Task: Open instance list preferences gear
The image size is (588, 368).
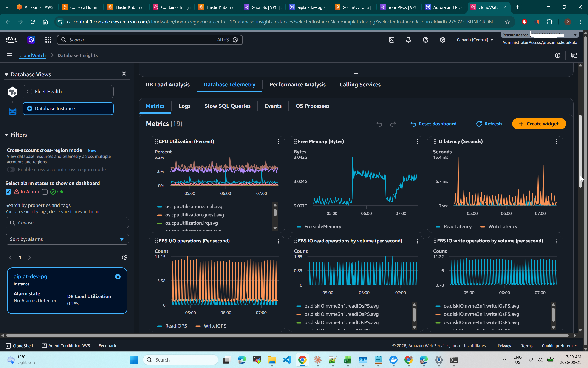Action: [x=125, y=257]
